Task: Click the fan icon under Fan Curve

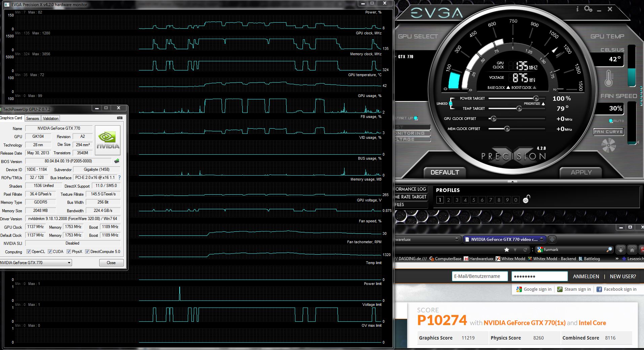Action: pyautogui.click(x=609, y=146)
